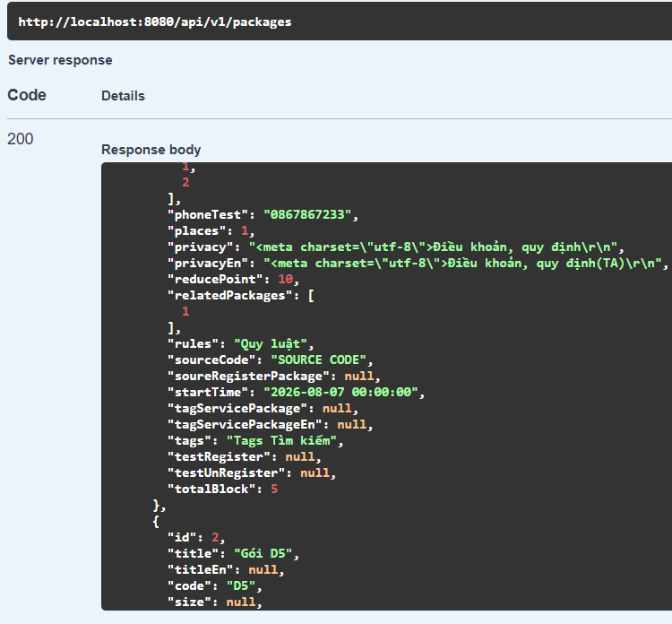Click the "privacy" meta charset line

coord(396,247)
